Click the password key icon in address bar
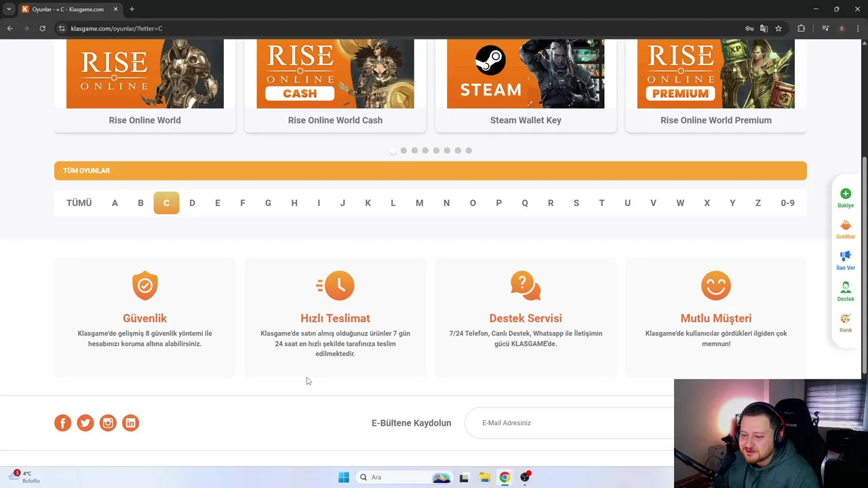This screenshot has width=868, height=488. point(749,28)
